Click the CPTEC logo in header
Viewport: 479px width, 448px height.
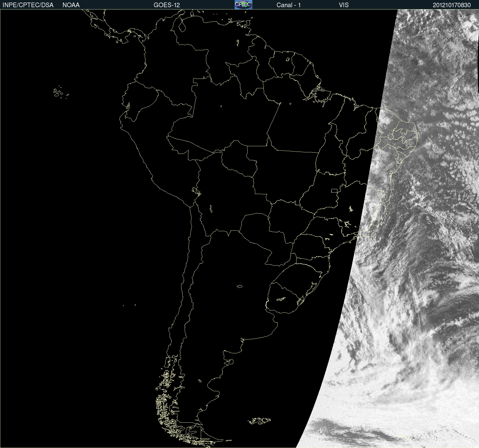pos(243,5)
